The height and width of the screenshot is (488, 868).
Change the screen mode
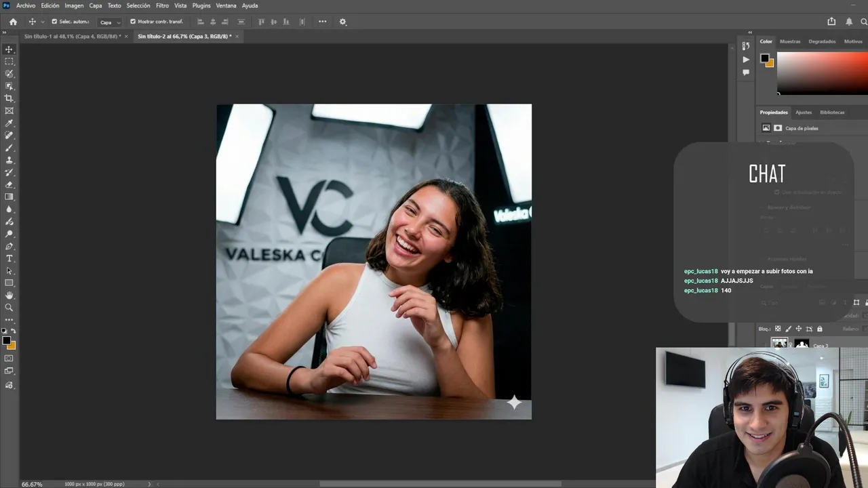[9, 371]
